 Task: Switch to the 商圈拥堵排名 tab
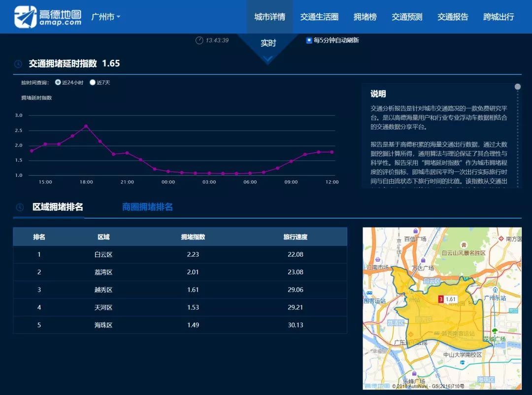pos(147,207)
